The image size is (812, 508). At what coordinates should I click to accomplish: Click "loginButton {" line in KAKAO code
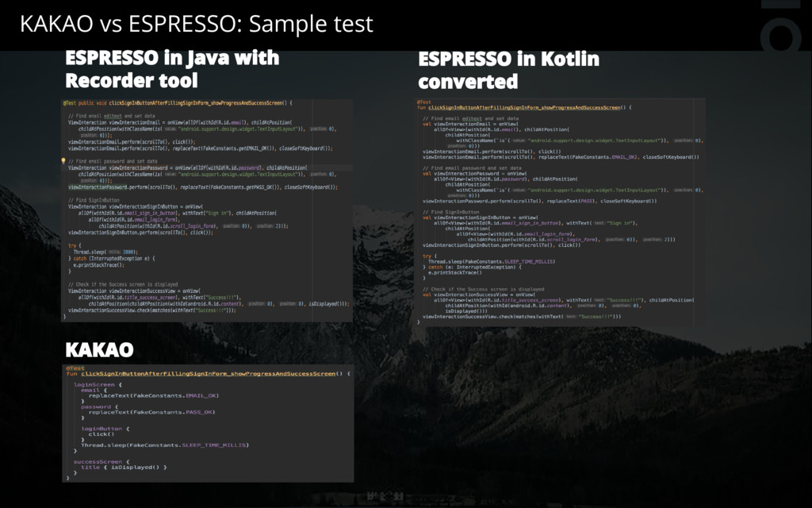[x=105, y=429]
